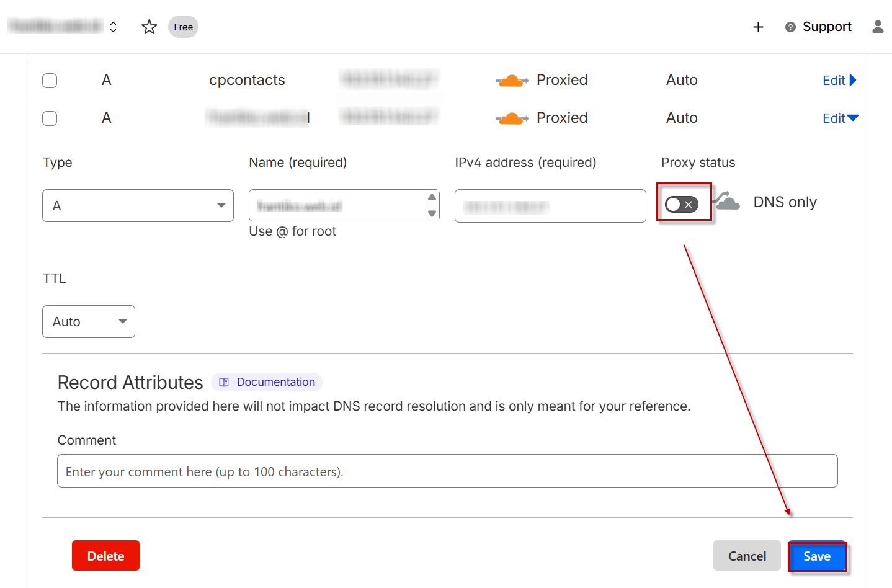Image resolution: width=892 pixels, height=588 pixels.
Task: Open the TTL Auto dropdown
Action: (x=89, y=321)
